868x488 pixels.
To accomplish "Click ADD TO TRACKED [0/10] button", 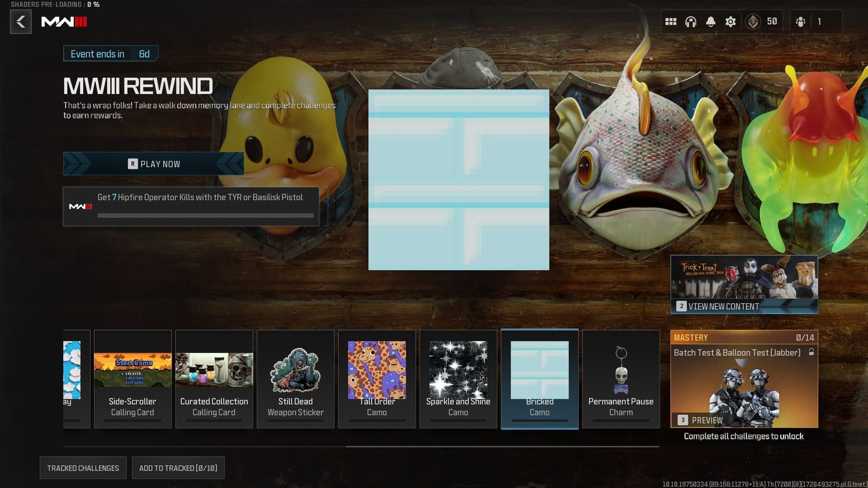I will (178, 468).
